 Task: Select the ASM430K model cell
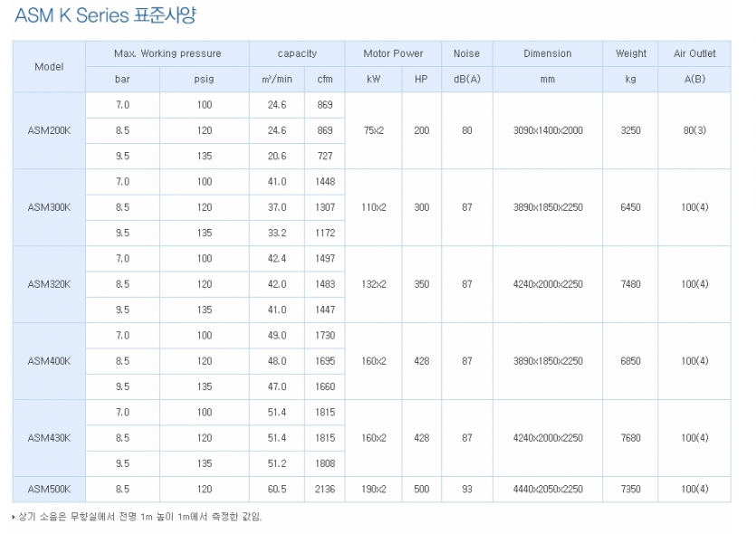49,438
